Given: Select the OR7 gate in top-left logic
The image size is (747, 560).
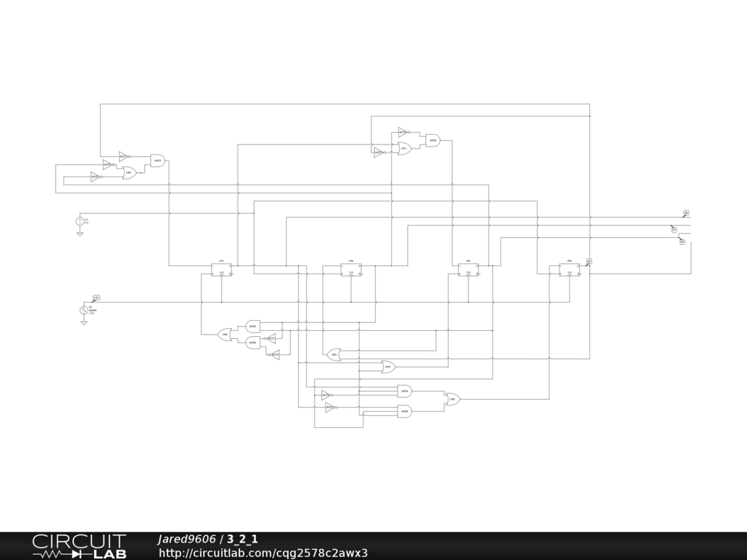Looking at the screenshot, I should (x=129, y=173).
